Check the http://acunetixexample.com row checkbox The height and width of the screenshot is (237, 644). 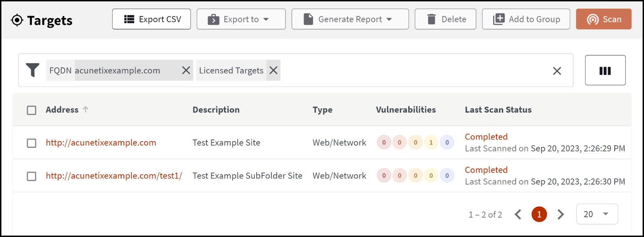coord(31,143)
